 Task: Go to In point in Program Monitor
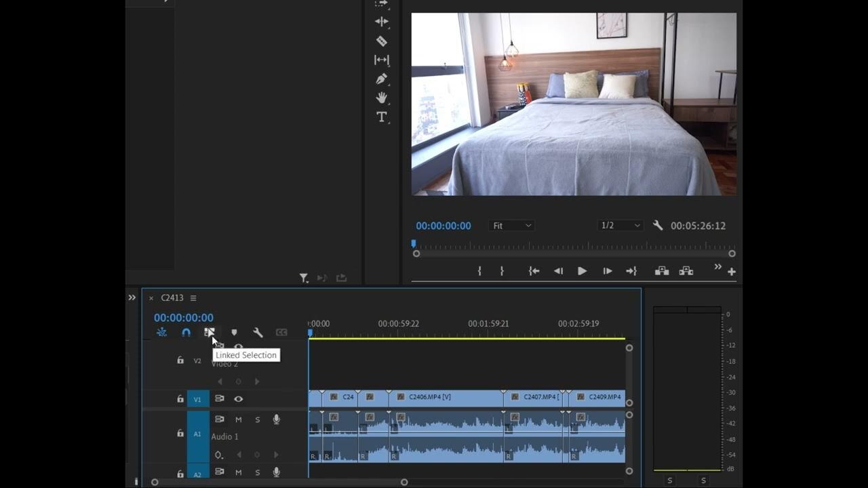[534, 271]
